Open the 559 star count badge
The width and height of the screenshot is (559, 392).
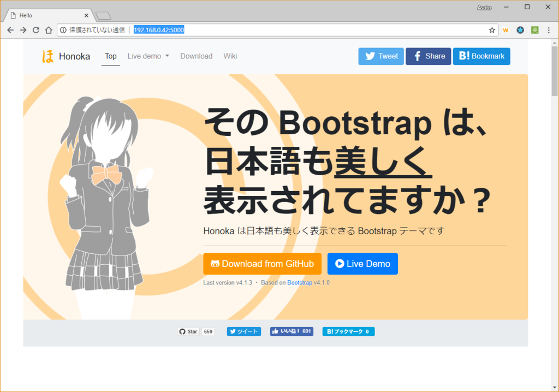click(208, 332)
